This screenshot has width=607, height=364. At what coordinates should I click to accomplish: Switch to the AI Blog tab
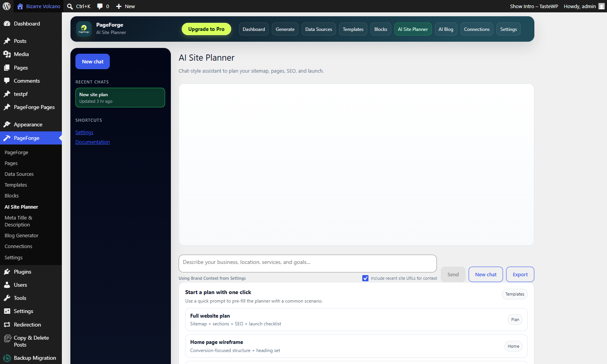[x=446, y=29]
